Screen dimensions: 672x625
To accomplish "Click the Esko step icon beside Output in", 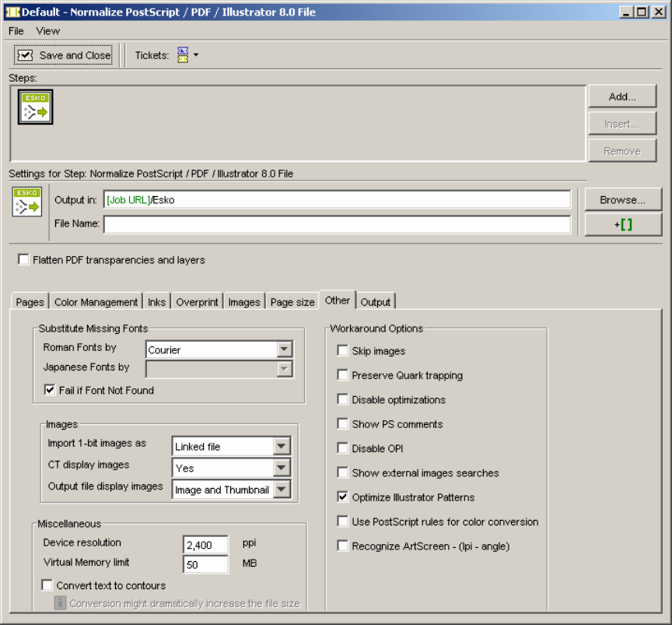I will [27, 202].
